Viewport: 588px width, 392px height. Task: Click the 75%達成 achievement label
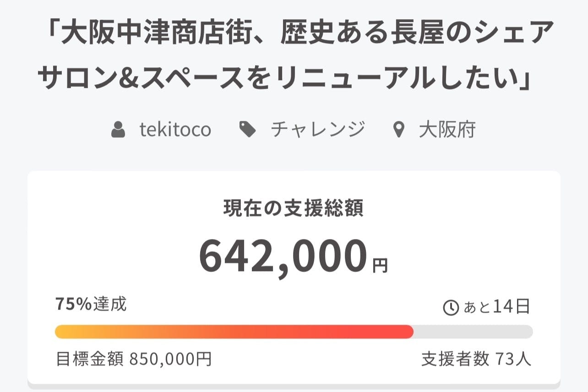[91, 304]
